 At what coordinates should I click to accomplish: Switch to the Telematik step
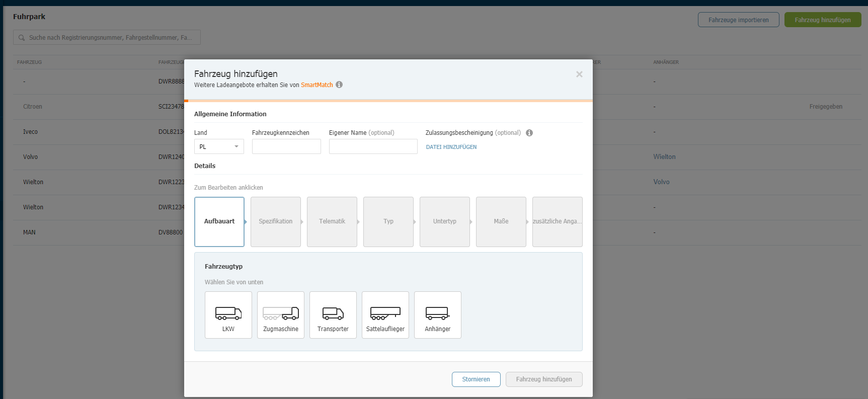[332, 221]
